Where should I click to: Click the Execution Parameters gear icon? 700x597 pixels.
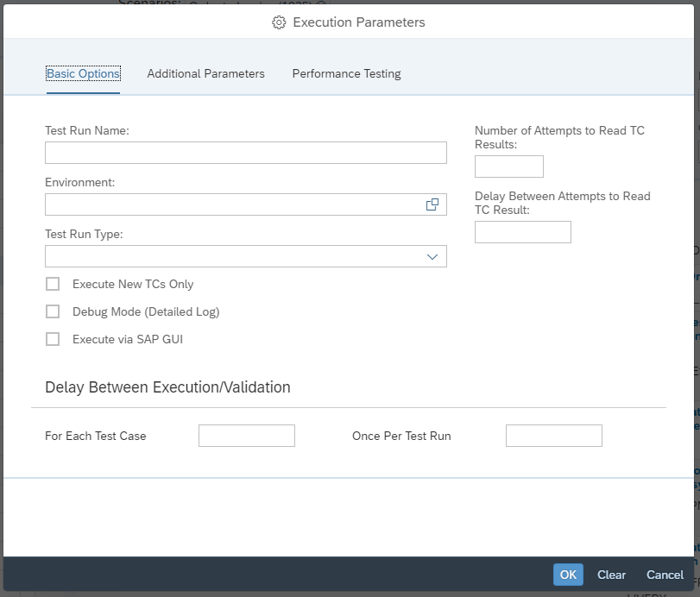[x=279, y=22]
